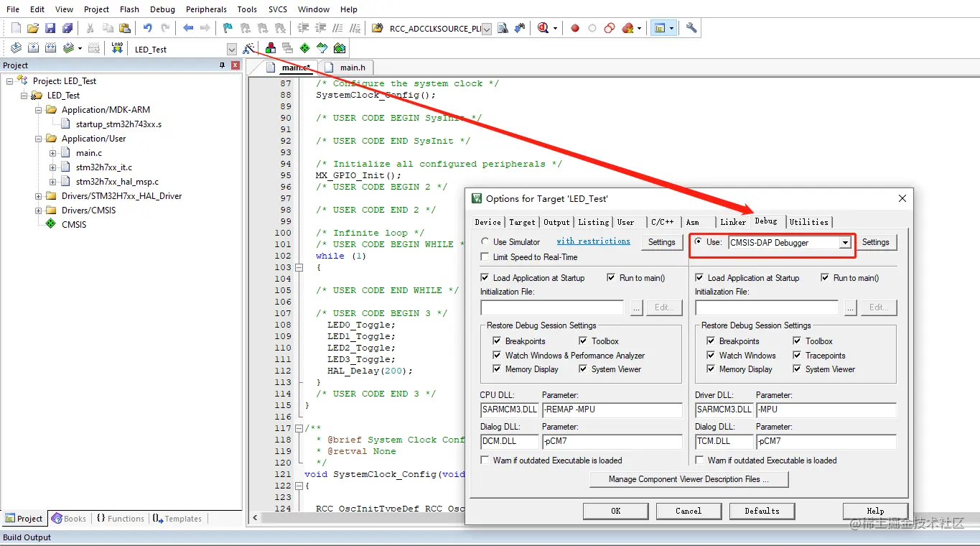Open the 'with restrictions' link

(x=593, y=241)
